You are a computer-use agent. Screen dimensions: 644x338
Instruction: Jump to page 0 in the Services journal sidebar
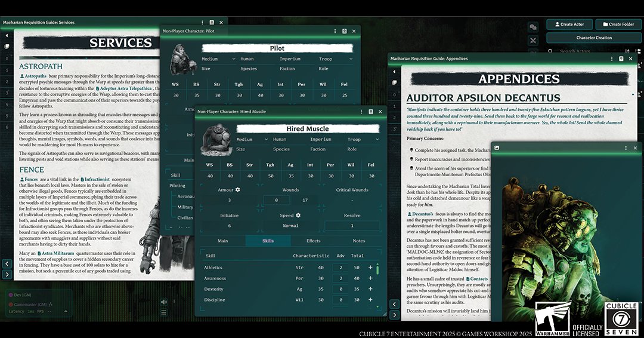7,59
